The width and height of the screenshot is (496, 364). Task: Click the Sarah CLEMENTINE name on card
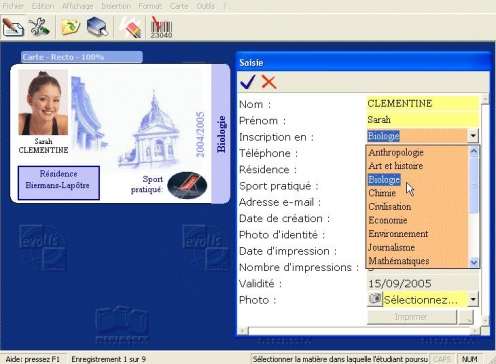coord(43,146)
